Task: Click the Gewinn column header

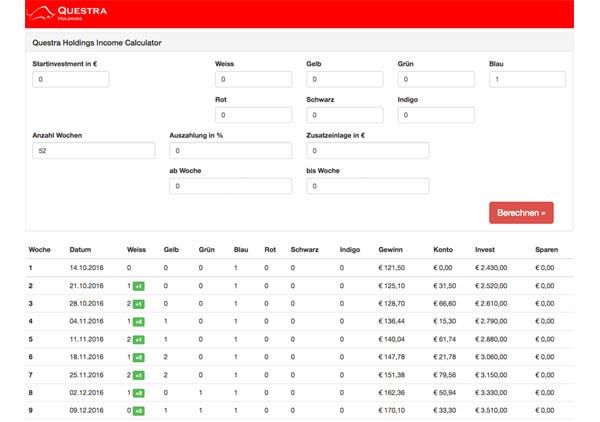Action: click(390, 249)
